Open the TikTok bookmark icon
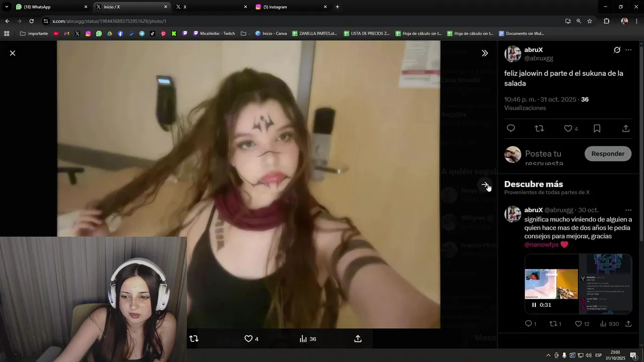644x362 pixels. tap(152, 34)
